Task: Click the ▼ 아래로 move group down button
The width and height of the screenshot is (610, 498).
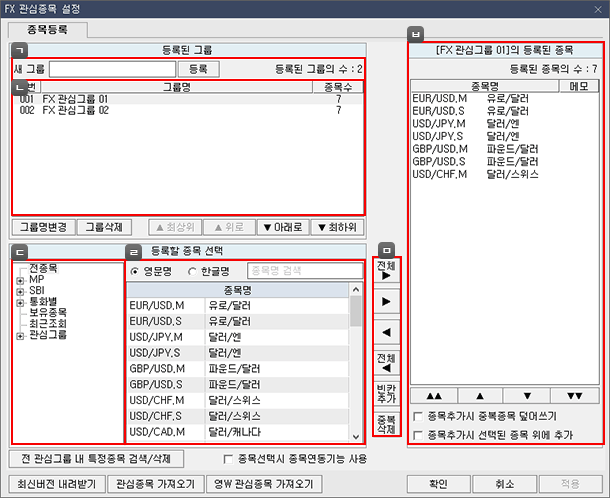Action: tap(283, 227)
